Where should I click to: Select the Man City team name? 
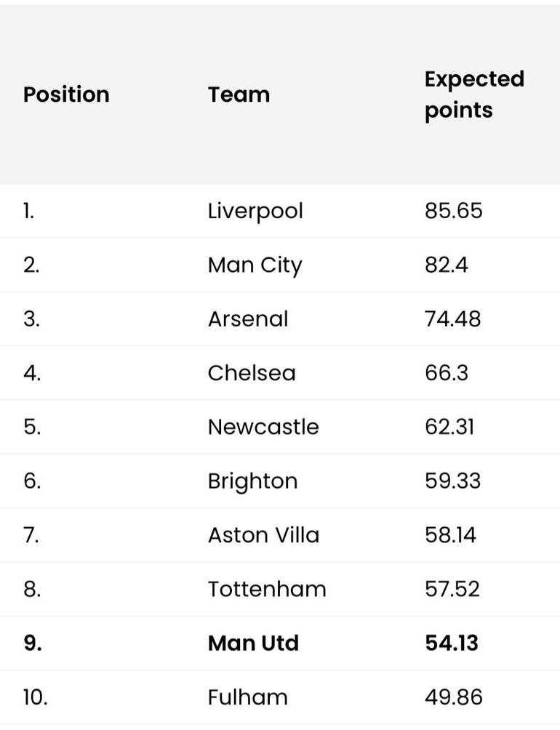(x=255, y=265)
